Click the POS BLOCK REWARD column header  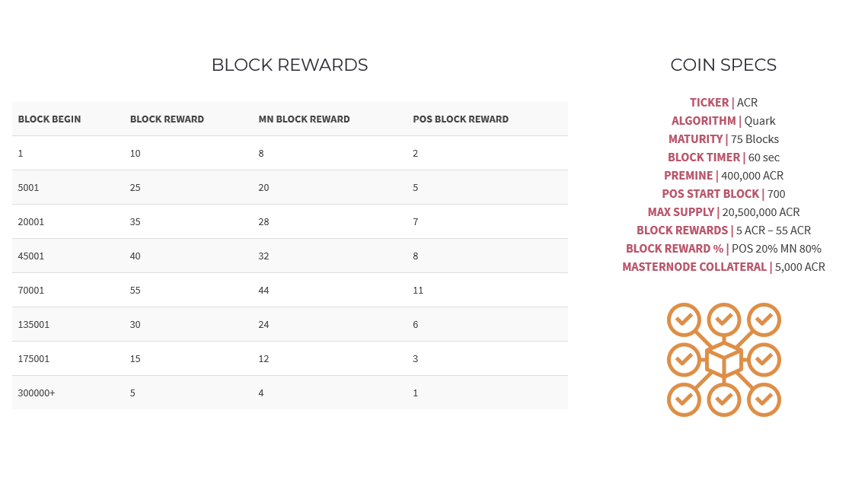click(x=461, y=119)
